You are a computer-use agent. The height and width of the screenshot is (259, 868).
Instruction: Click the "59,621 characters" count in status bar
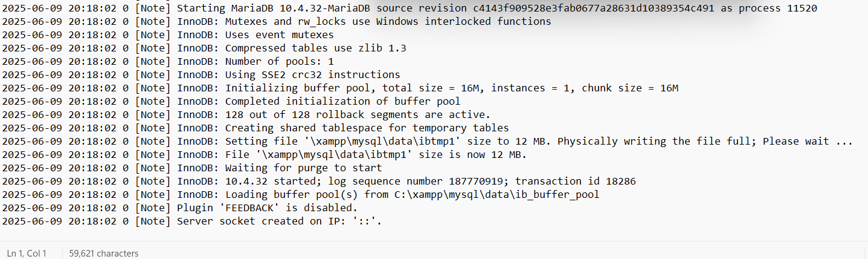pos(104,254)
